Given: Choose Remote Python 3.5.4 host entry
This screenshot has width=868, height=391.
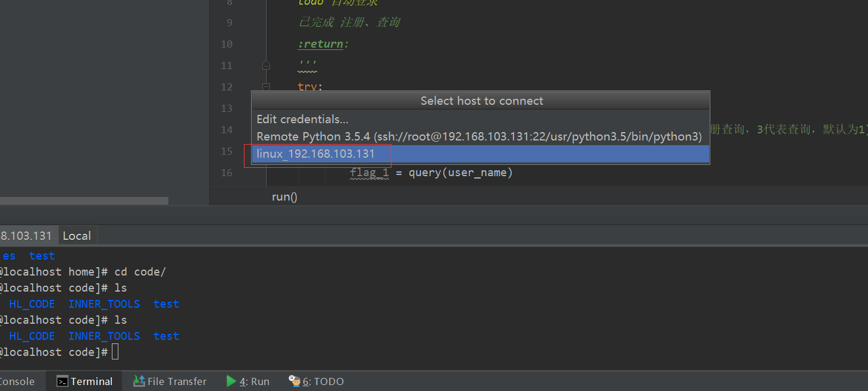Looking at the screenshot, I should pyautogui.click(x=479, y=136).
